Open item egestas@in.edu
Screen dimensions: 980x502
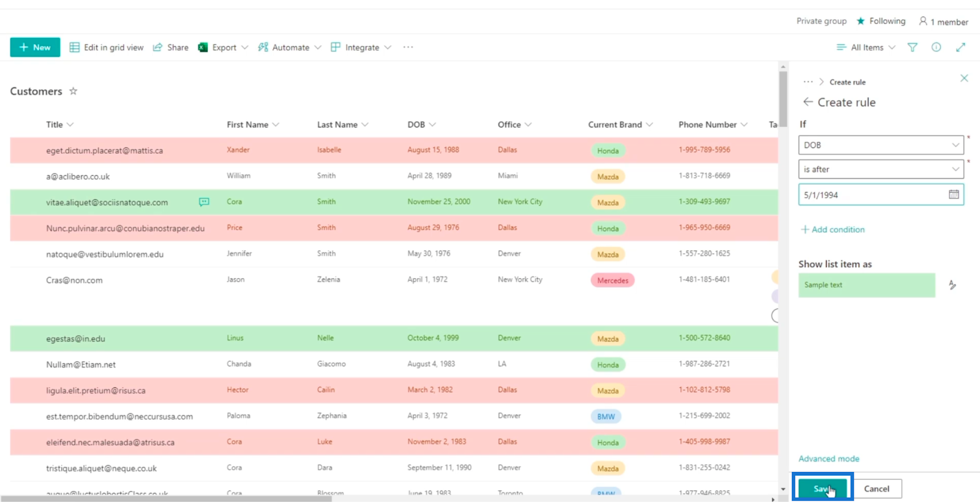click(x=75, y=338)
